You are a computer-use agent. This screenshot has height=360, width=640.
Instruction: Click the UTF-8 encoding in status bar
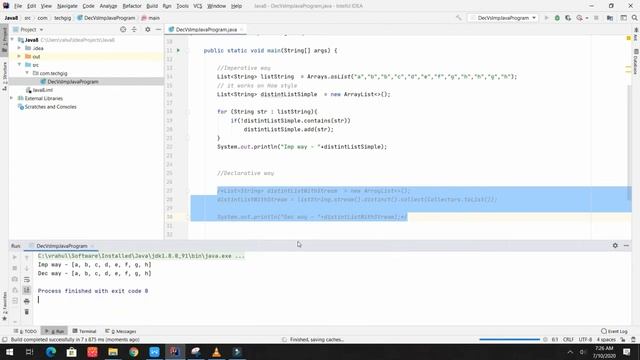coord(585,340)
